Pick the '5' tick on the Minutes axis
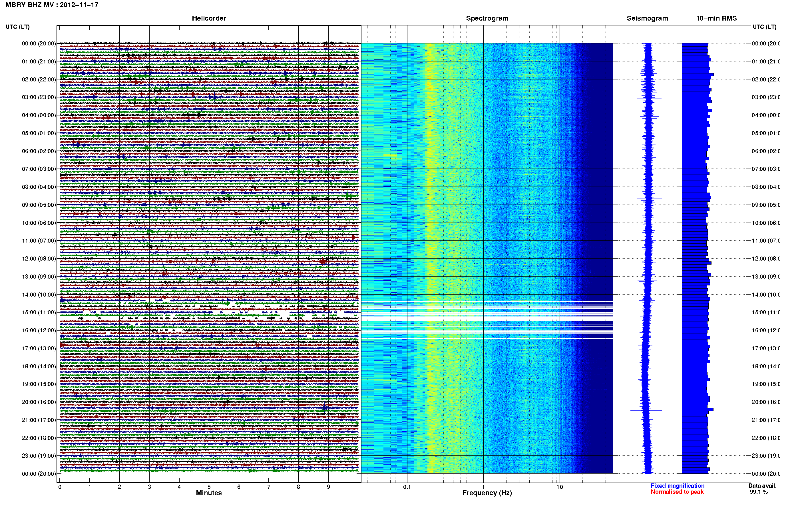The height and width of the screenshot is (508, 812). pyautogui.click(x=209, y=487)
